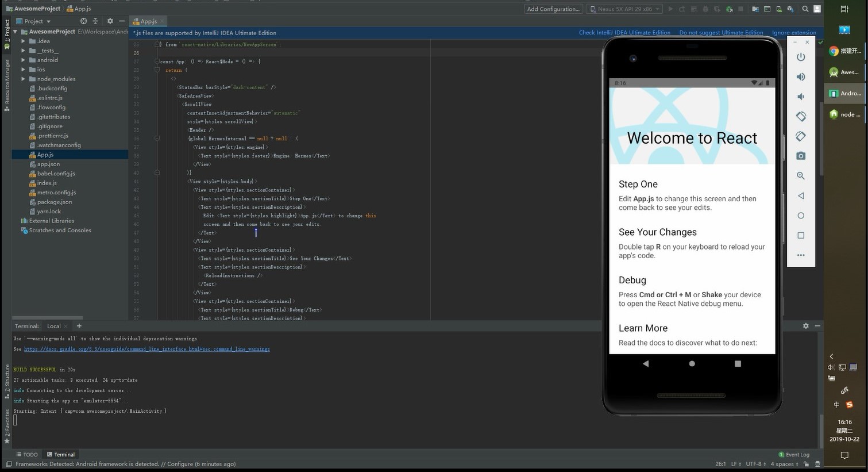Toggle tool window bars icon bottom-left
This screenshot has width=868, height=472.
(9, 464)
